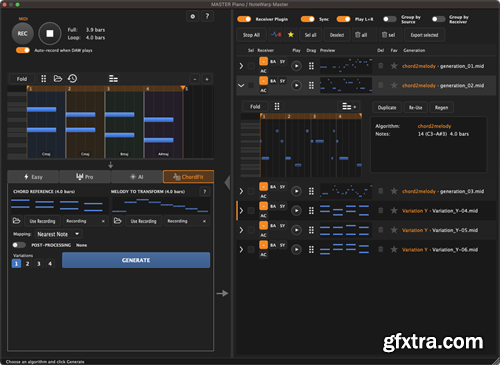
Task: Collapse panel with left-pointing triangle
Action: tap(227, 183)
